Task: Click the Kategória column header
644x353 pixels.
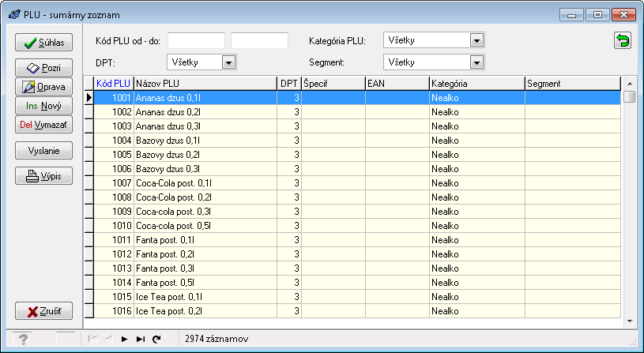Action: (x=476, y=84)
